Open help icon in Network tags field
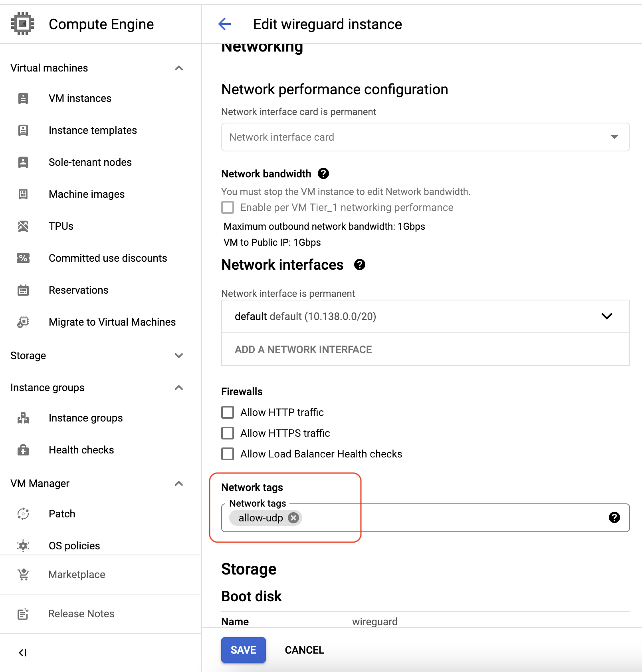The height and width of the screenshot is (672, 642). (x=614, y=518)
